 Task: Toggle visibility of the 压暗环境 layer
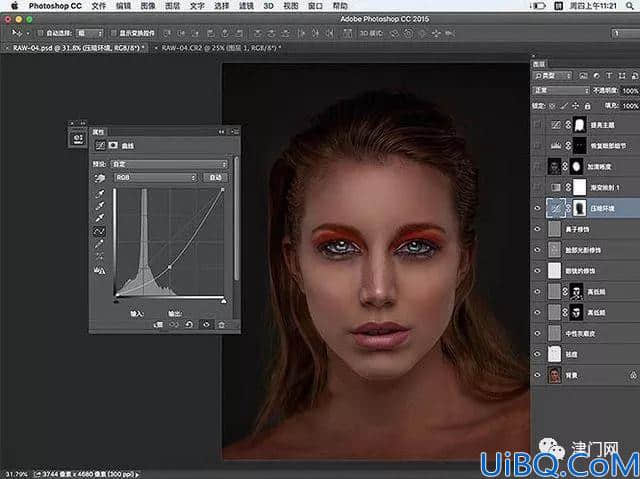pos(538,208)
